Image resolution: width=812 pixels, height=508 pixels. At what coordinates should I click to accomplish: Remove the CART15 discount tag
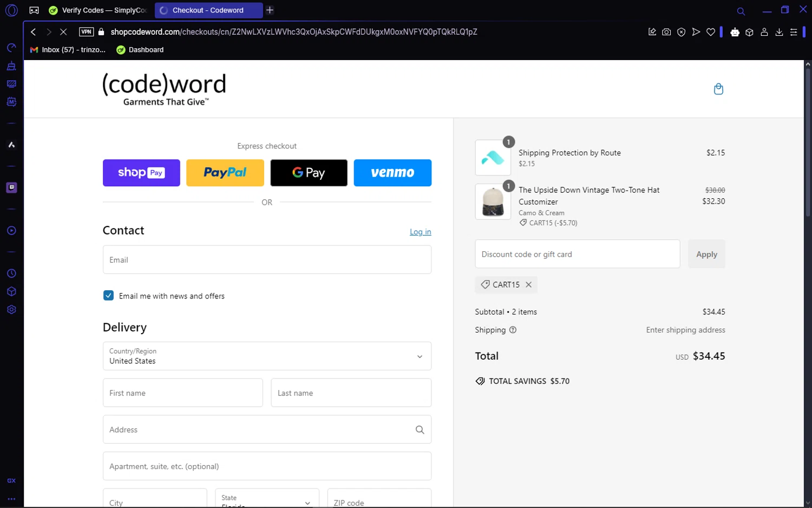point(528,285)
